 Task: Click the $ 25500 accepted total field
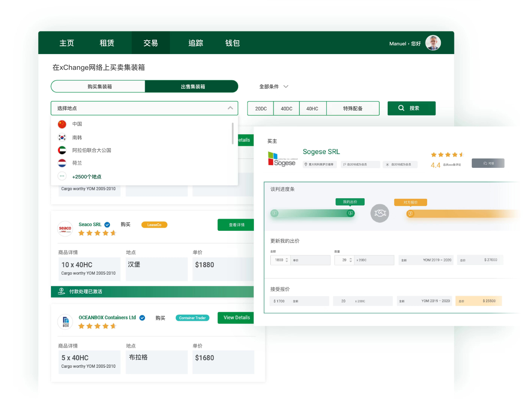[478, 301]
